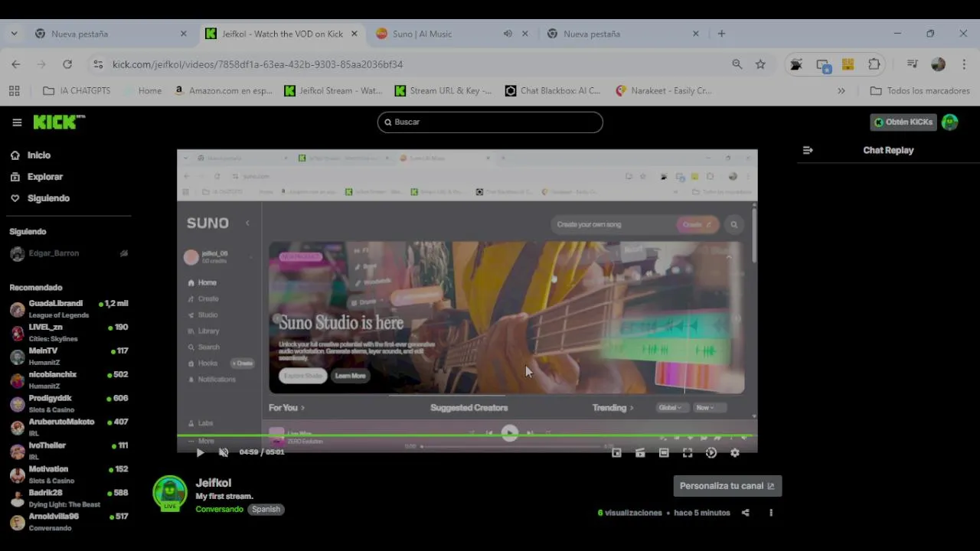980x551 pixels.
Task: Mute the Suno tab audio
Action: coord(508,34)
